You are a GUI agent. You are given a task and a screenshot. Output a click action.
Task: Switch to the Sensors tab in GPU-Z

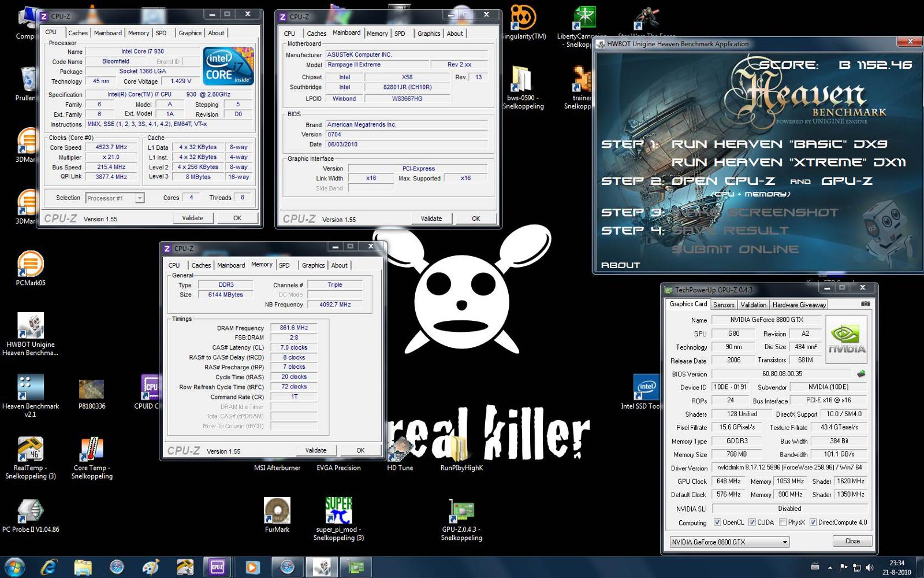point(724,305)
